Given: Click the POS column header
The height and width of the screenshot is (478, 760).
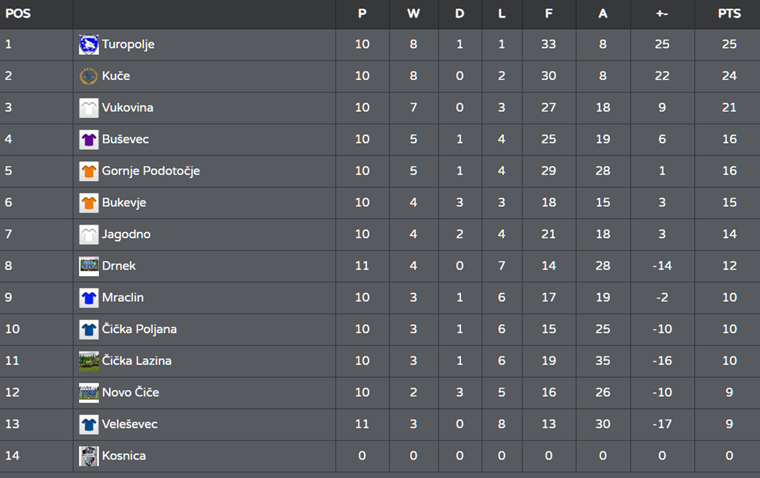Looking at the screenshot, I should (x=18, y=14).
